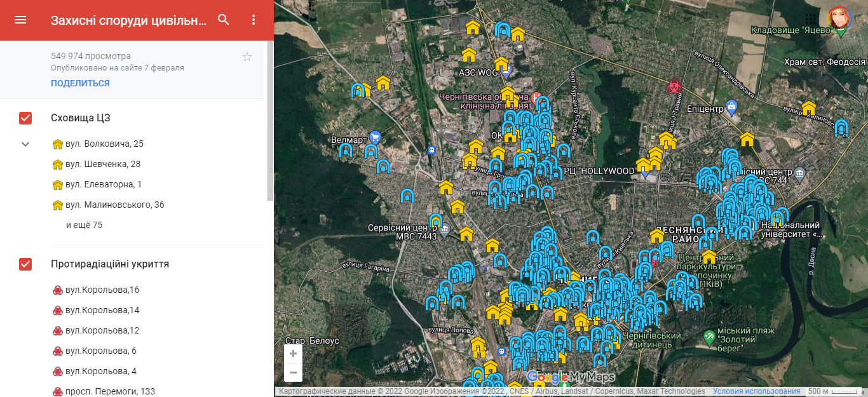Image resolution: width=868 pixels, height=397 pixels.
Task: Select вул. Малиновського, 36 entry
Action: tap(108, 205)
